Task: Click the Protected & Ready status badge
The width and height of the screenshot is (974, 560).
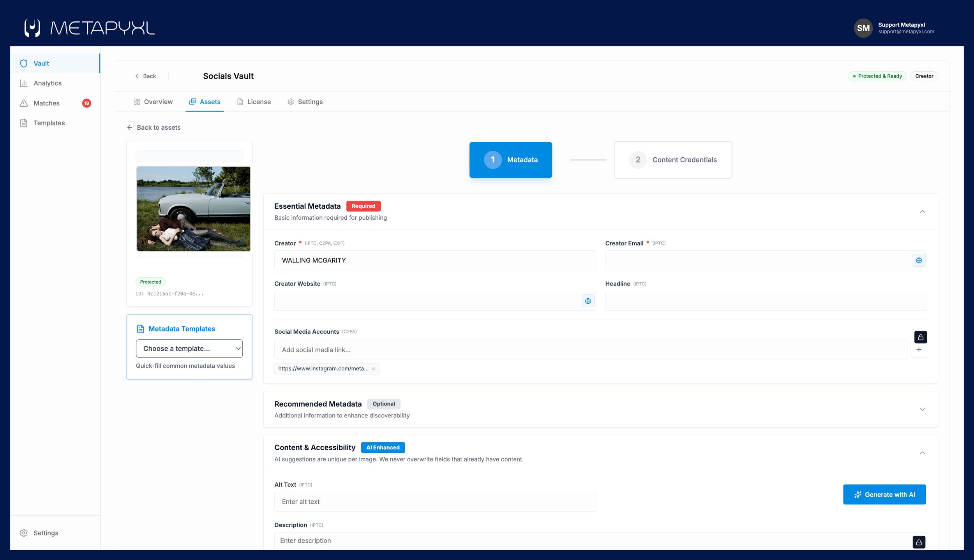Action: click(x=877, y=76)
